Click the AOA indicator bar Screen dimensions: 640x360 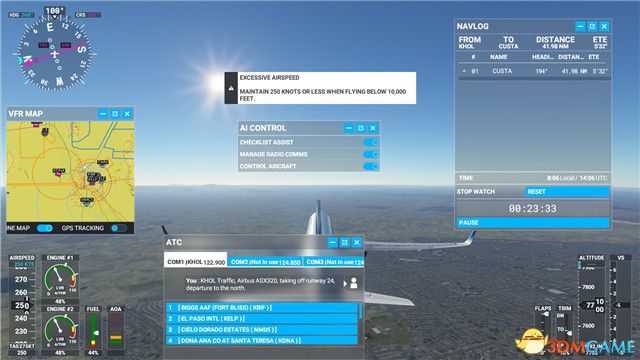[x=116, y=331]
